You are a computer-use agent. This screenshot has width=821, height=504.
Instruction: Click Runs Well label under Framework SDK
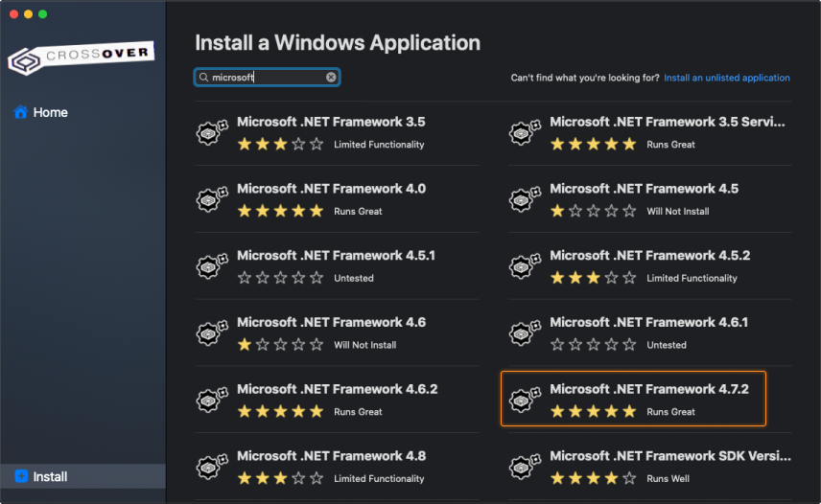tap(668, 479)
